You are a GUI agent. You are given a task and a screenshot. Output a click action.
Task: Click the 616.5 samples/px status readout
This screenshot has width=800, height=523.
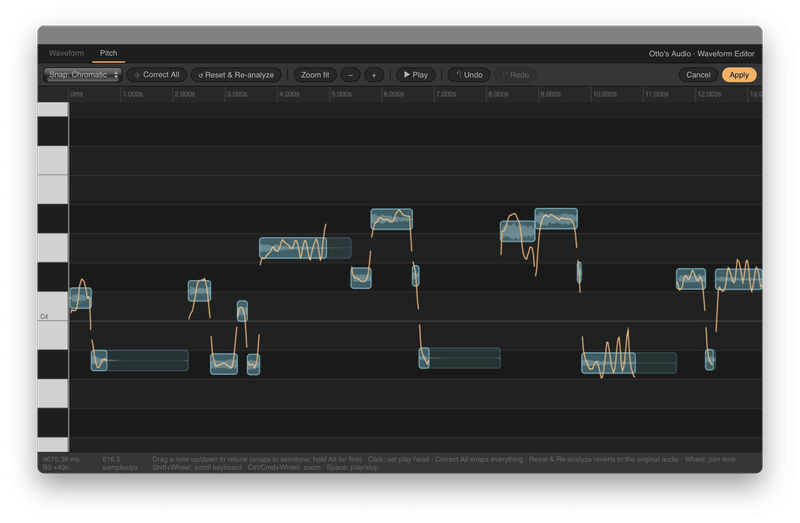pos(120,463)
